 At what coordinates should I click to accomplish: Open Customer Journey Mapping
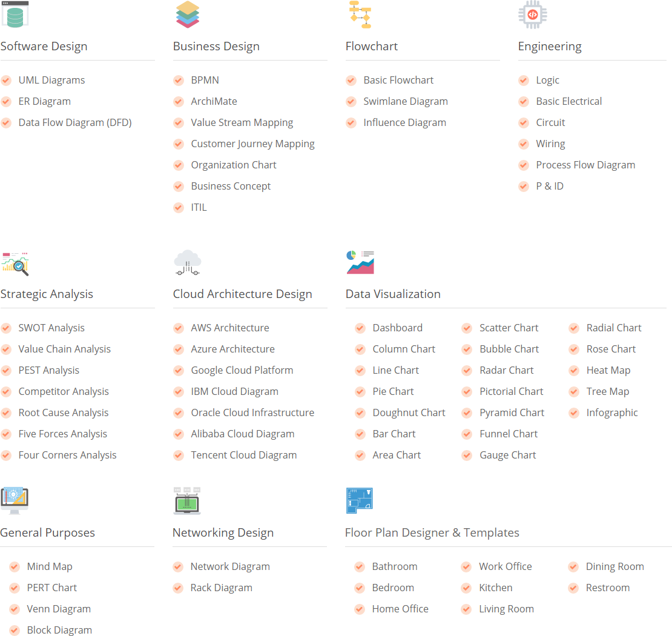(x=253, y=144)
